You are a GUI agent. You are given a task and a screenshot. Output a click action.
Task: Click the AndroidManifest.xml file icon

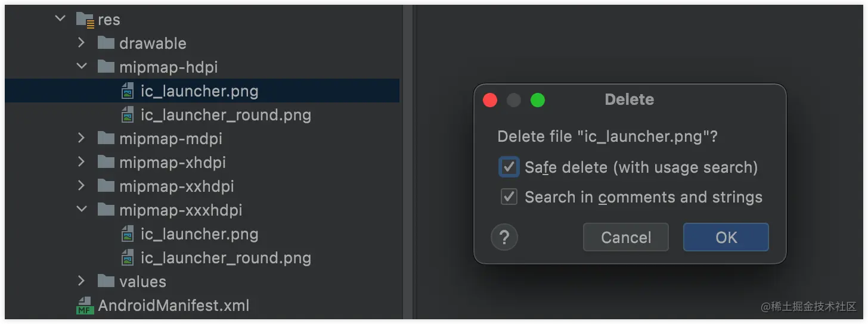tap(86, 306)
